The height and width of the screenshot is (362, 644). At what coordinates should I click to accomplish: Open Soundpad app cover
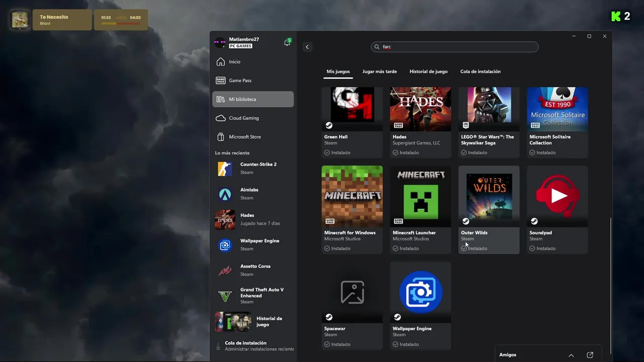557,196
